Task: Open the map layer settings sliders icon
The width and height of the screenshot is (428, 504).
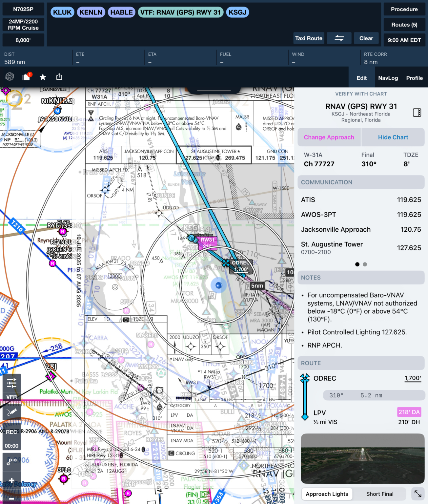Action: coord(11,383)
